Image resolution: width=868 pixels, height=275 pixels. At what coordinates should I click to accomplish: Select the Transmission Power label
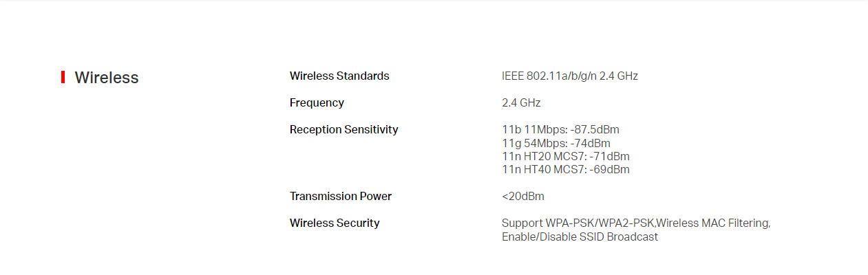tap(341, 196)
